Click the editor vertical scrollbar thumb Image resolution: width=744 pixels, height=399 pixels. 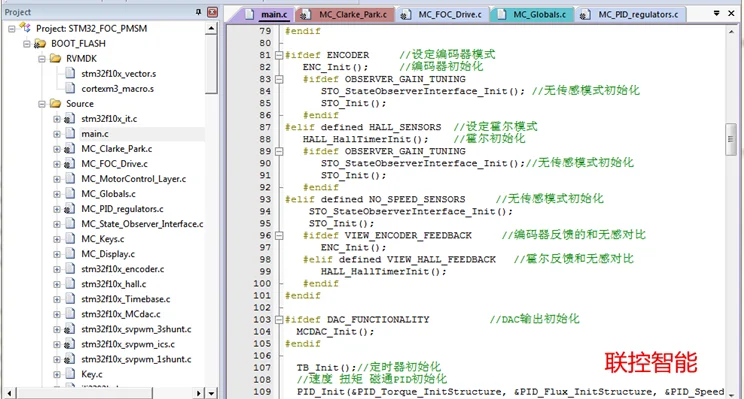click(731, 139)
